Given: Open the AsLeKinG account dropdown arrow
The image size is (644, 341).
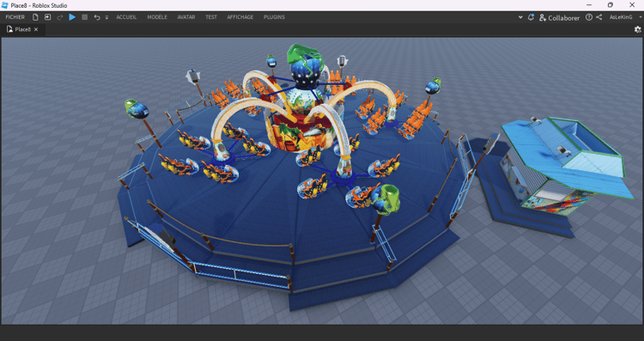Looking at the screenshot, I should coord(641,17).
